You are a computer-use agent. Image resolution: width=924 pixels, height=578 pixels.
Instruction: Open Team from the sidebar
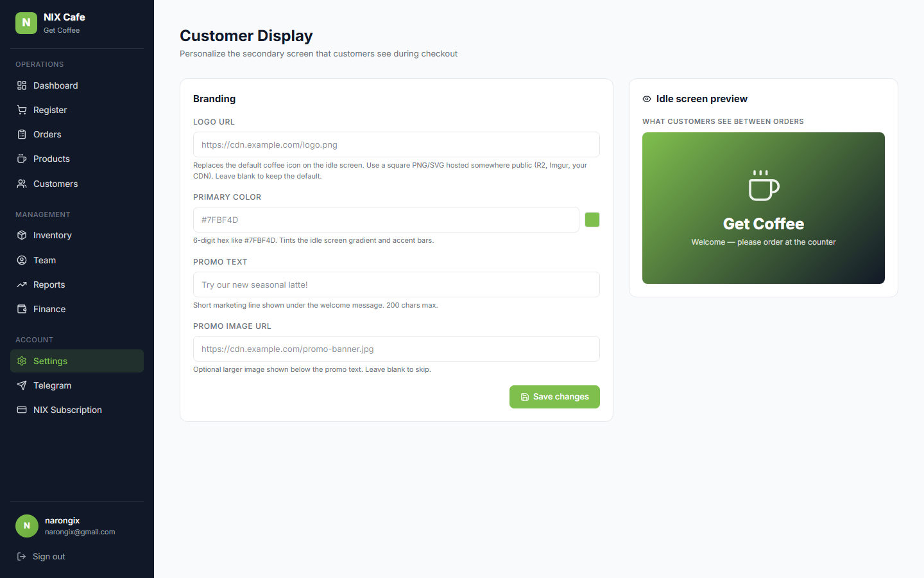click(x=43, y=260)
